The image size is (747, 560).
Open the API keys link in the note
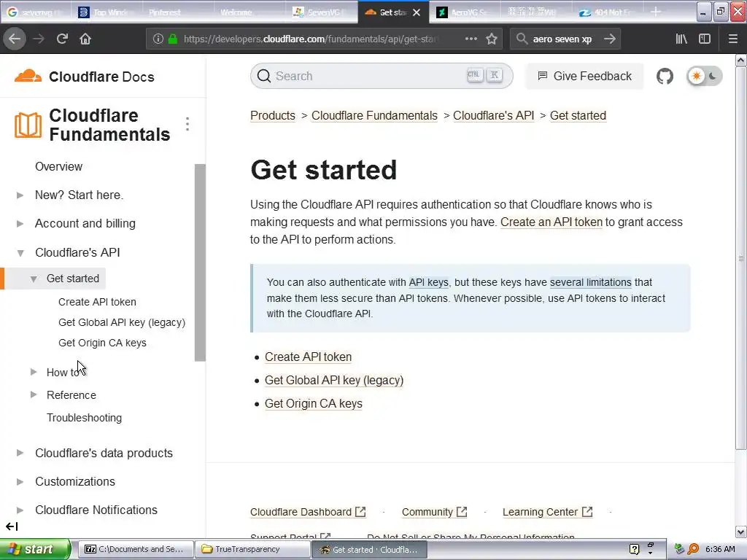tap(429, 282)
